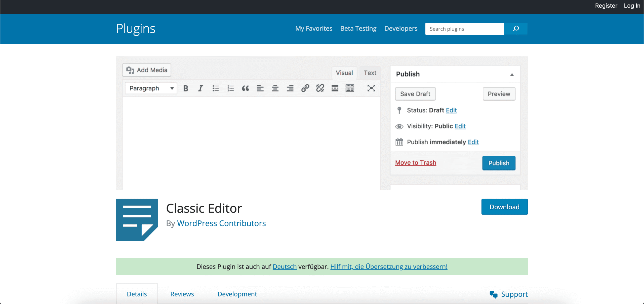
Task: Align text center
Action: click(x=275, y=88)
